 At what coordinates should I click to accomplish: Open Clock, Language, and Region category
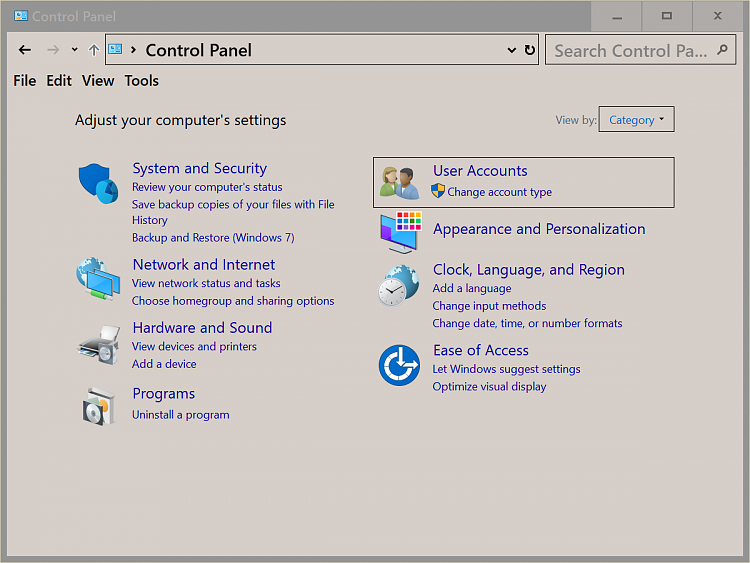tap(529, 270)
